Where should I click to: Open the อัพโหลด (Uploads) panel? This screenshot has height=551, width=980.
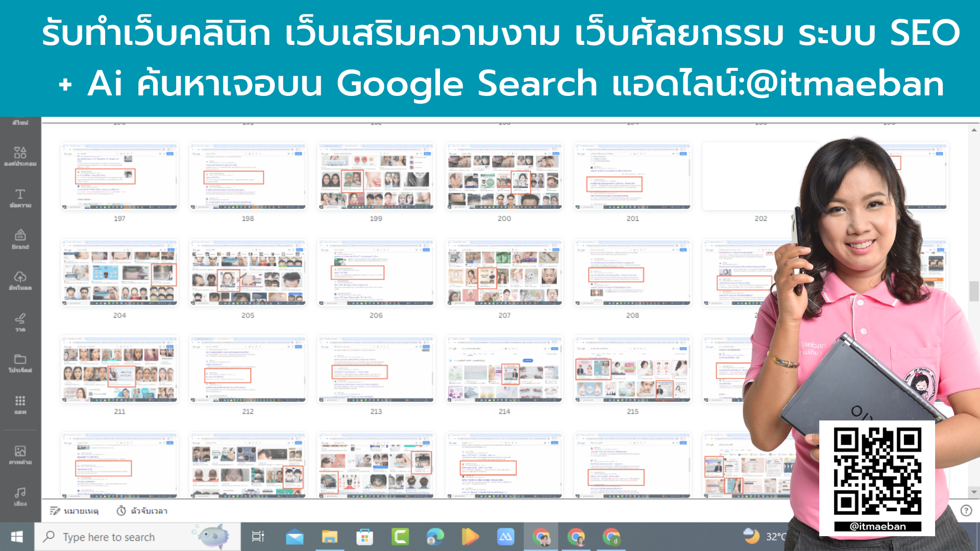click(x=20, y=280)
